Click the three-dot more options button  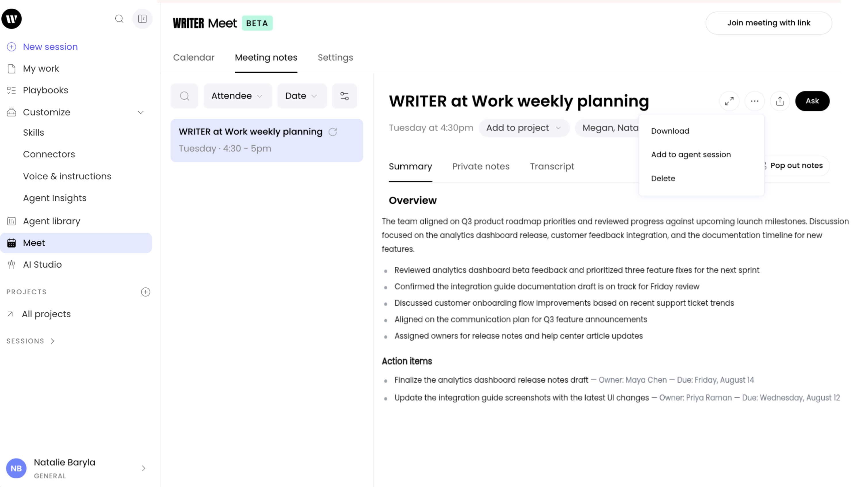tap(755, 101)
